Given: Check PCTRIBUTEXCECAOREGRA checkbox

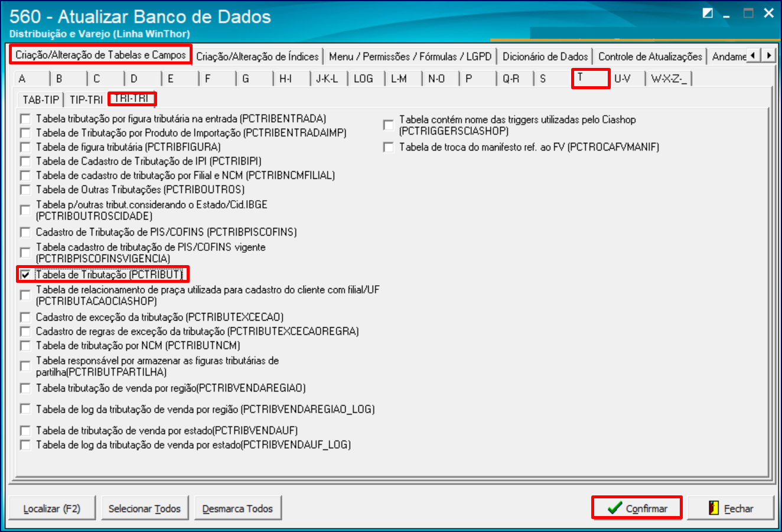Looking at the screenshot, I should 25,331.
